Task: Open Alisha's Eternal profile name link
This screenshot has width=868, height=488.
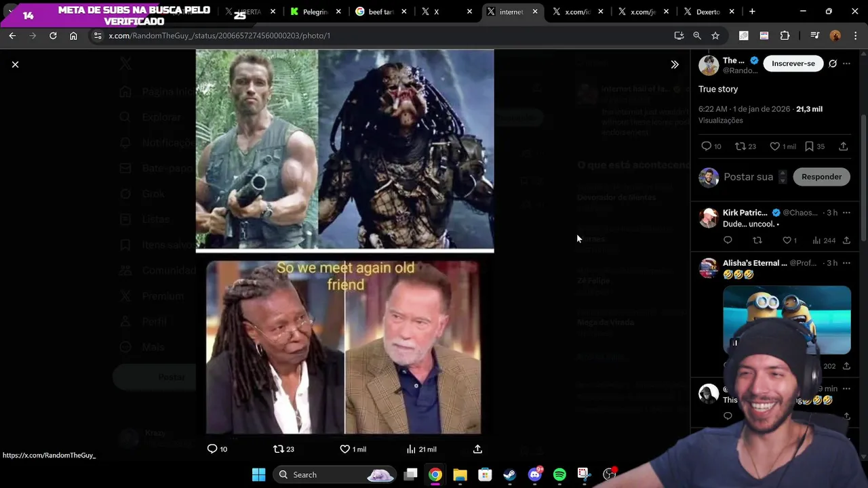Action: (755, 263)
